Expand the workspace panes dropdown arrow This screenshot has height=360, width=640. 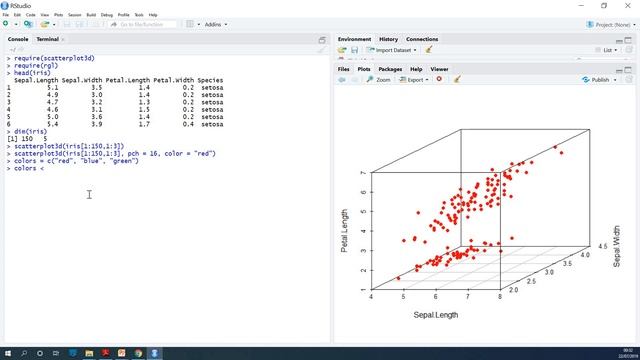point(199,24)
